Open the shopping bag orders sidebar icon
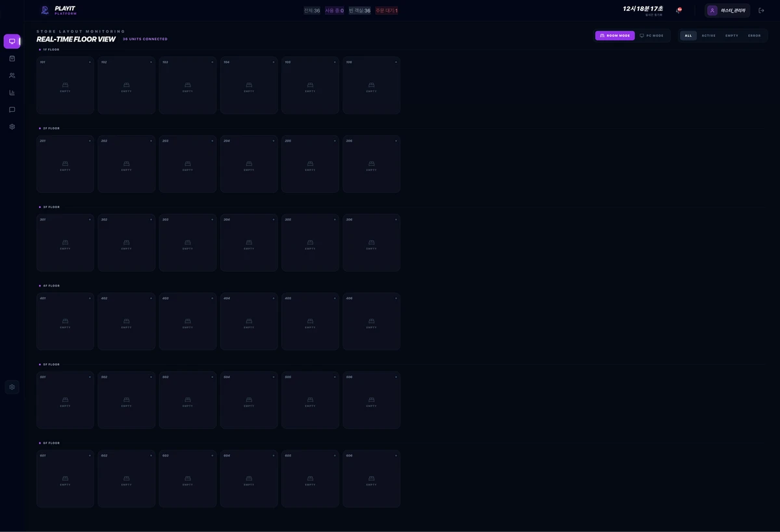 tap(12, 58)
